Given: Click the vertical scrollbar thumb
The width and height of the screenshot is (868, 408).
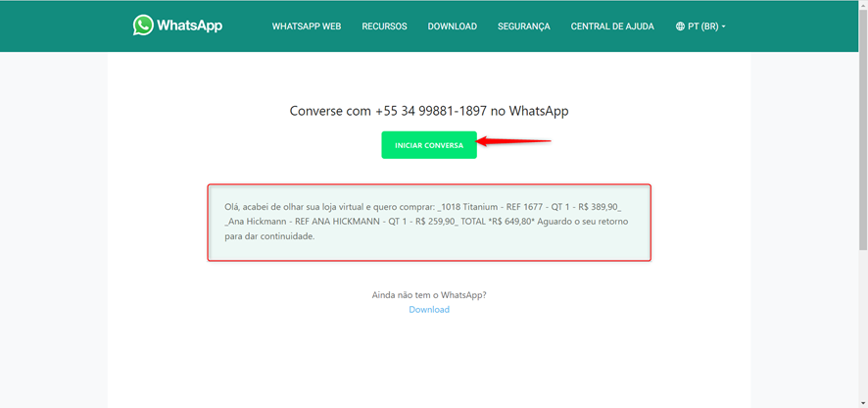Looking at the screenshot, I should point(863,129).
